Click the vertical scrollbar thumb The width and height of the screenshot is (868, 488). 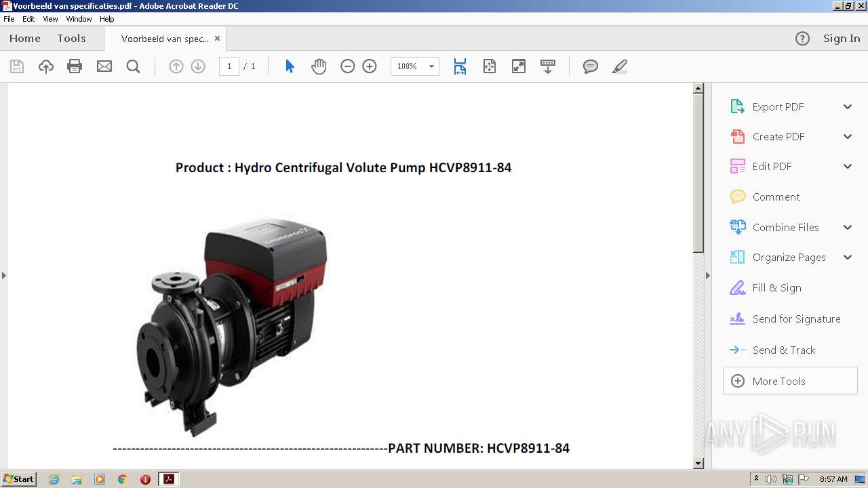tap(698, 173)
